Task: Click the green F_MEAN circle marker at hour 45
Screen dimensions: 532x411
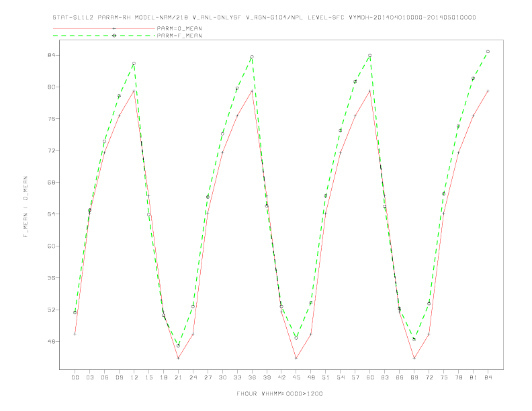Action: tap(296, 338)
